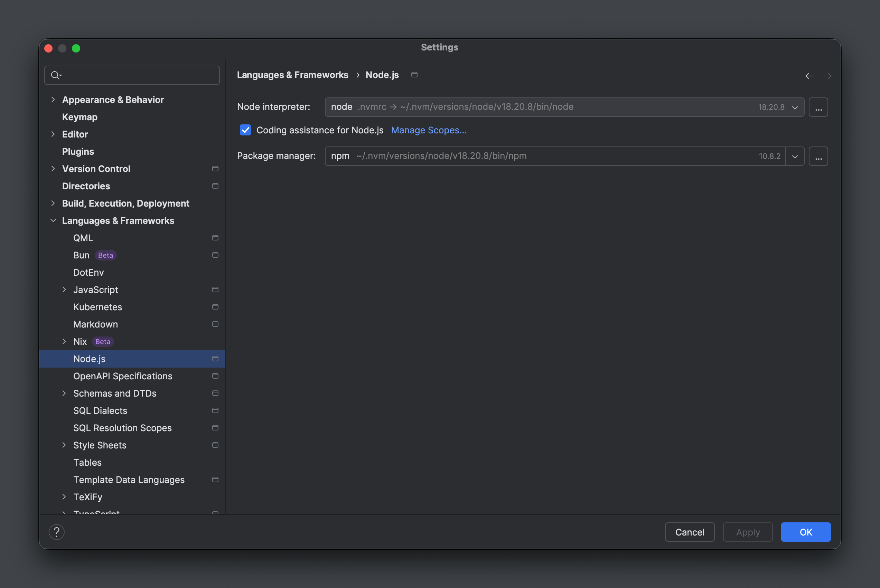Select Keymap in the settings tree
The image size is (880, 588).
[79, 117]
